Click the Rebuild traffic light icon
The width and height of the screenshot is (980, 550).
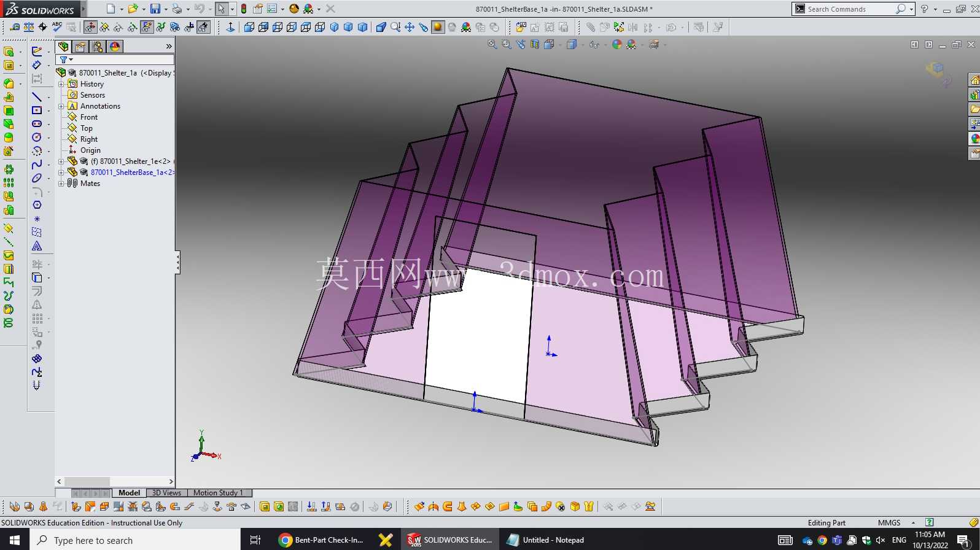[244, 9]
